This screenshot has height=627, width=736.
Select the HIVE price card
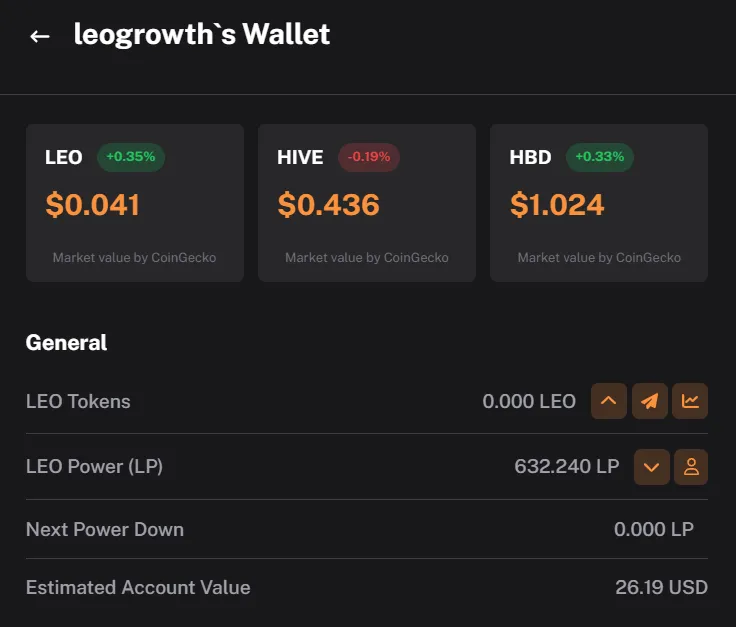click(x=367, y=203)
